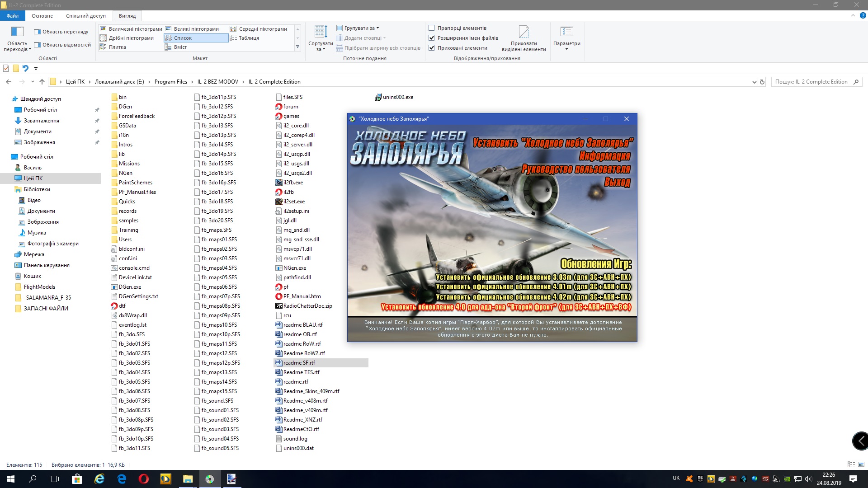This screenshot has width=868, height=488.
Task: Open the File tab menu
Action: (x=13, y=16)
